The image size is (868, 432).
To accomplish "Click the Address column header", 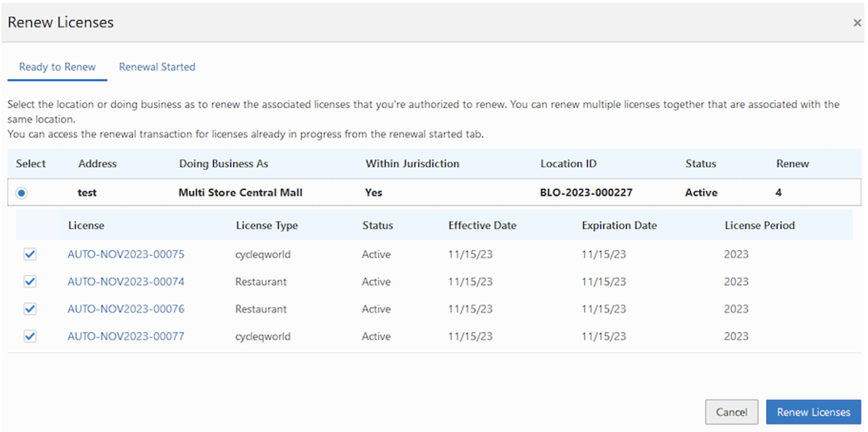I will [97, 163].
